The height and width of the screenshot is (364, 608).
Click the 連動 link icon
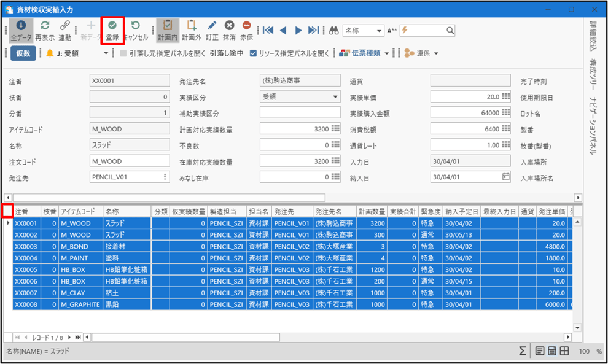coord(64,26)
